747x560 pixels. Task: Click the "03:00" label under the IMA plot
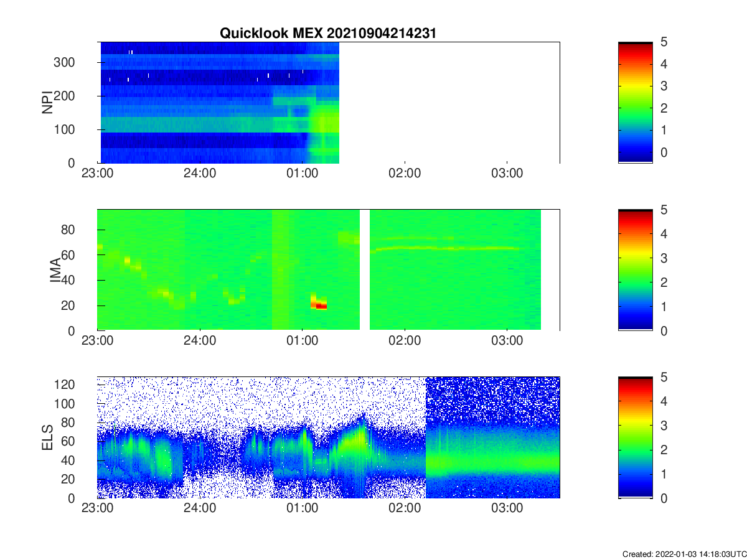click(507, 341)
